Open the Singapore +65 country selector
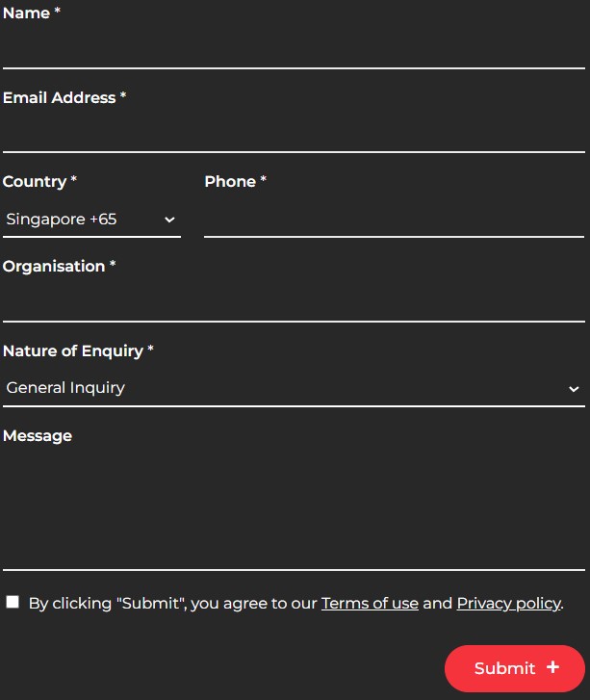The width and height of the screenshot is (590, 700). pyautogui.click(x=87, y=220)
